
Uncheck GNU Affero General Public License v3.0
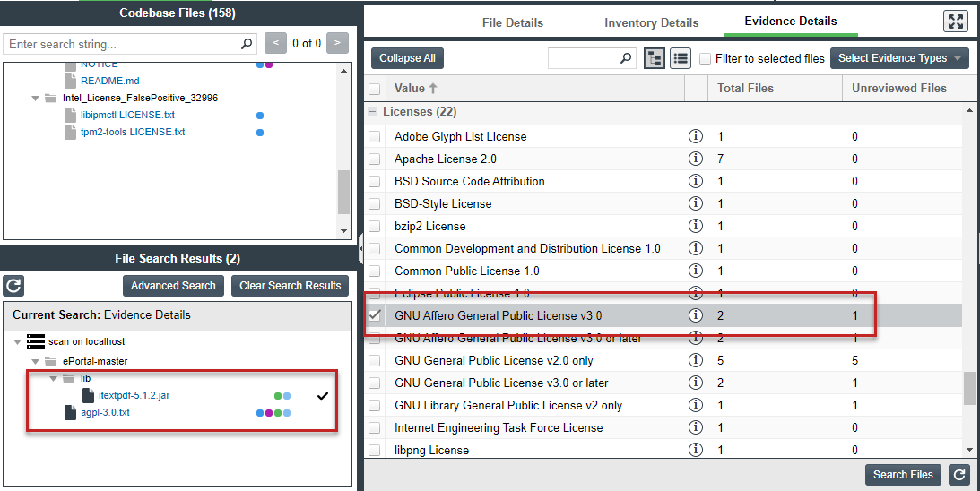(x=375, y=315)
